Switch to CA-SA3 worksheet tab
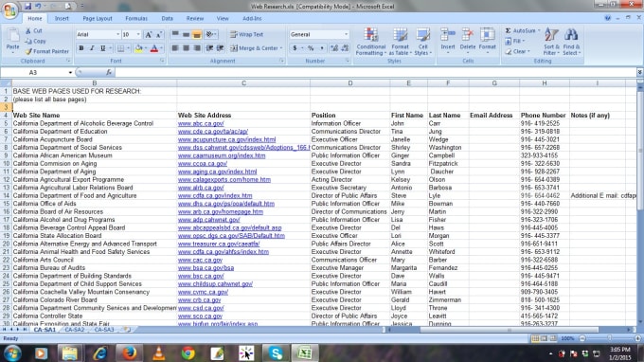644x362 pixels. [x=104, y=330]
